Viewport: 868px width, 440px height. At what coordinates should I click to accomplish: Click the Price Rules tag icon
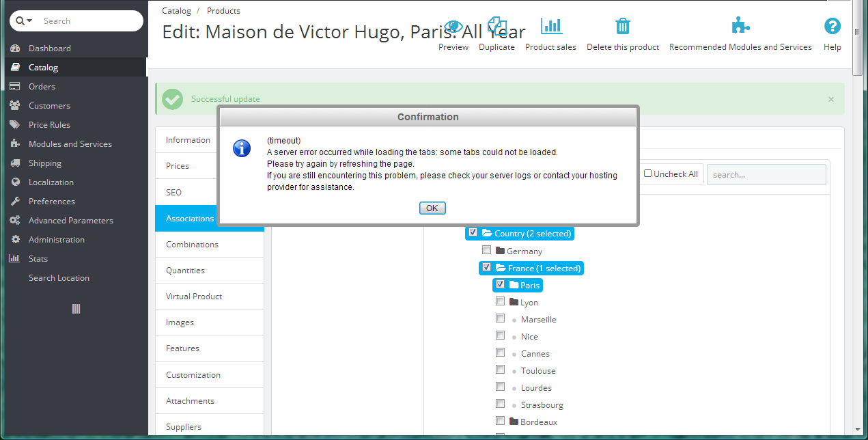pos(14,125)
